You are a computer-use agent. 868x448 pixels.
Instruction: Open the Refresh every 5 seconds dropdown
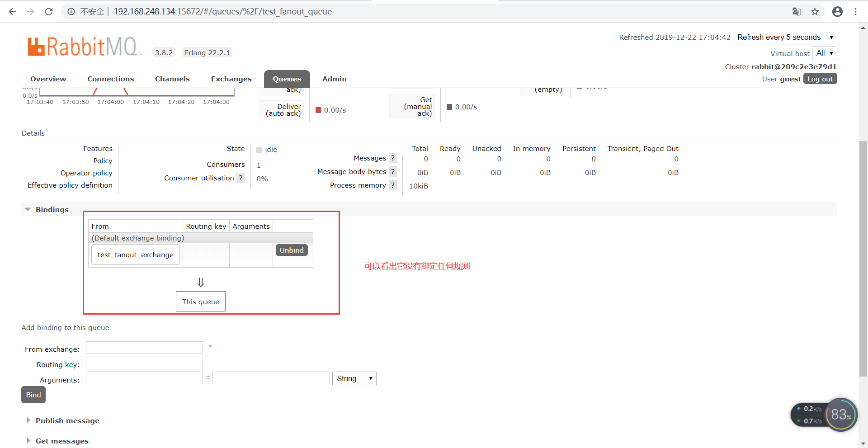(785, 37)
